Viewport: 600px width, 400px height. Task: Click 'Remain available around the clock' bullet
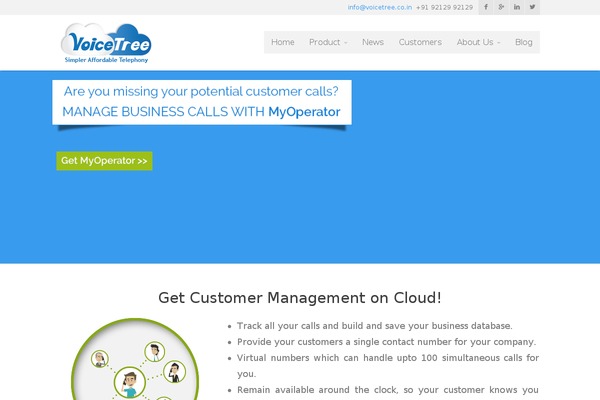(x=388, y=390)
